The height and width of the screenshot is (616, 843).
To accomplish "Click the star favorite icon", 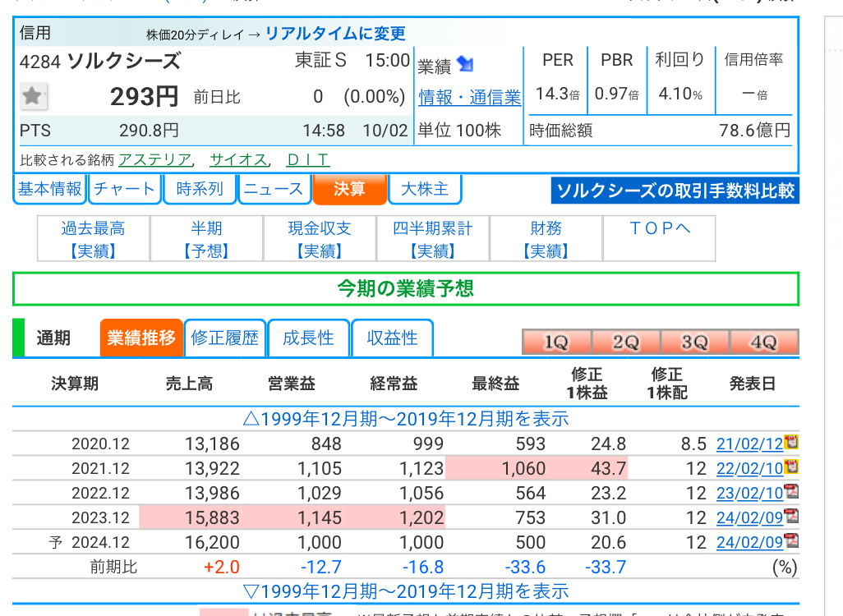I will [x=33, y=96].
